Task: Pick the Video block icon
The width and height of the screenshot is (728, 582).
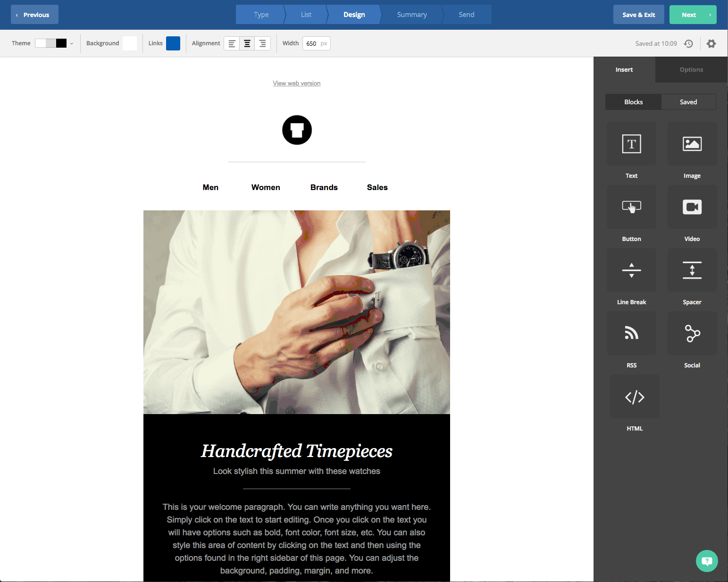Action: pos(692,207)
